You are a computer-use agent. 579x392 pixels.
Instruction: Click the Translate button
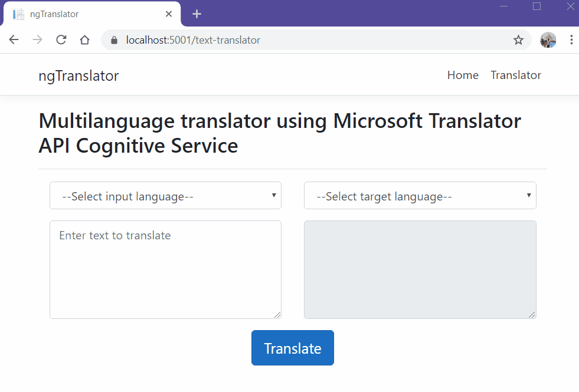[292, 348]
